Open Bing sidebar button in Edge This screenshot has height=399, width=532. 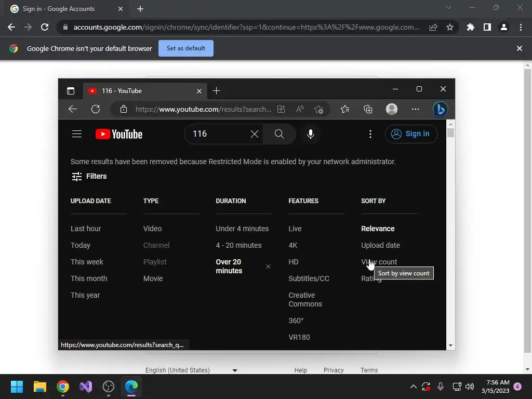pyautogui.click(x=441, y=109)
